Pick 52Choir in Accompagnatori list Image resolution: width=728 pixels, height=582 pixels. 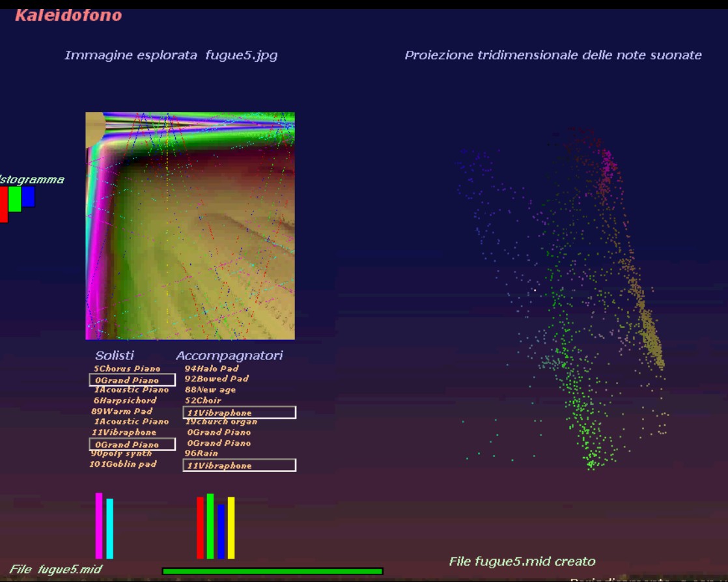tap(203, 400)
